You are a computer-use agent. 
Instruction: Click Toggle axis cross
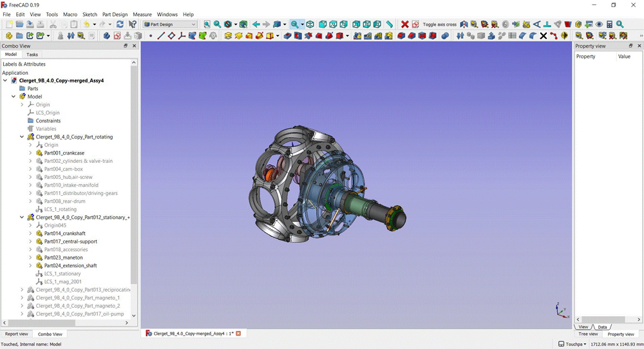[x=439, y=24]
